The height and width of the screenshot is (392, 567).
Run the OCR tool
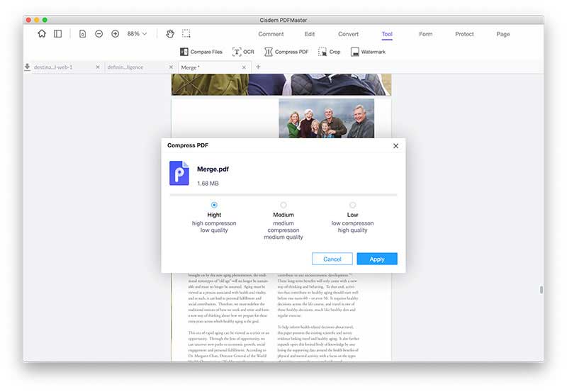(x=243, y=52)
